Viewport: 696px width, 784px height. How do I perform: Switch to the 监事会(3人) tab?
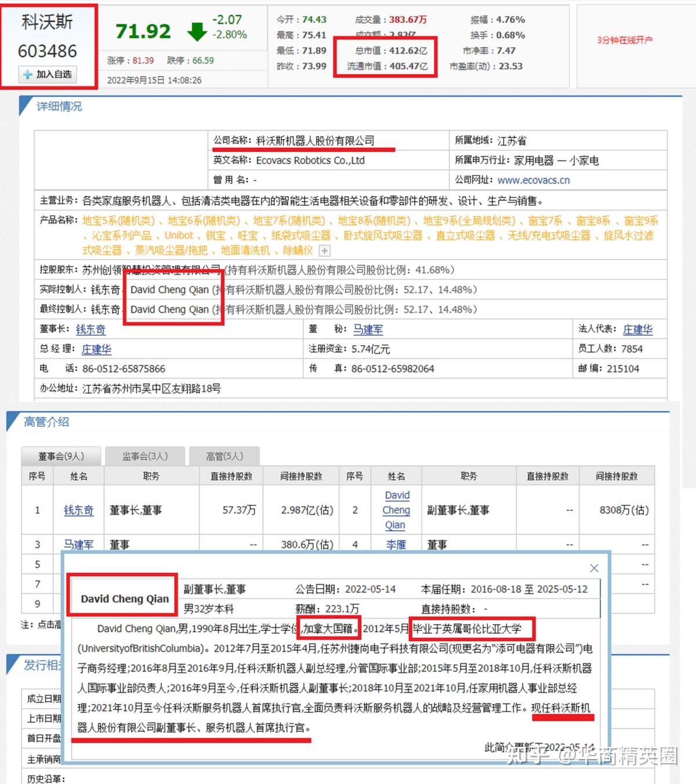tap(145, 456)
